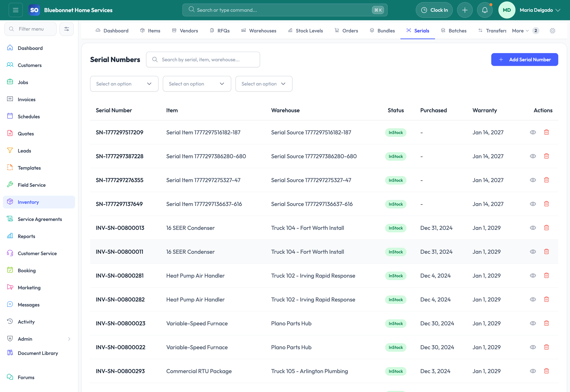Click the 16 SEER Condenser item for INV-SN-00800013
The height and width of the screenshot is (392, 570).
pos(190,228)
